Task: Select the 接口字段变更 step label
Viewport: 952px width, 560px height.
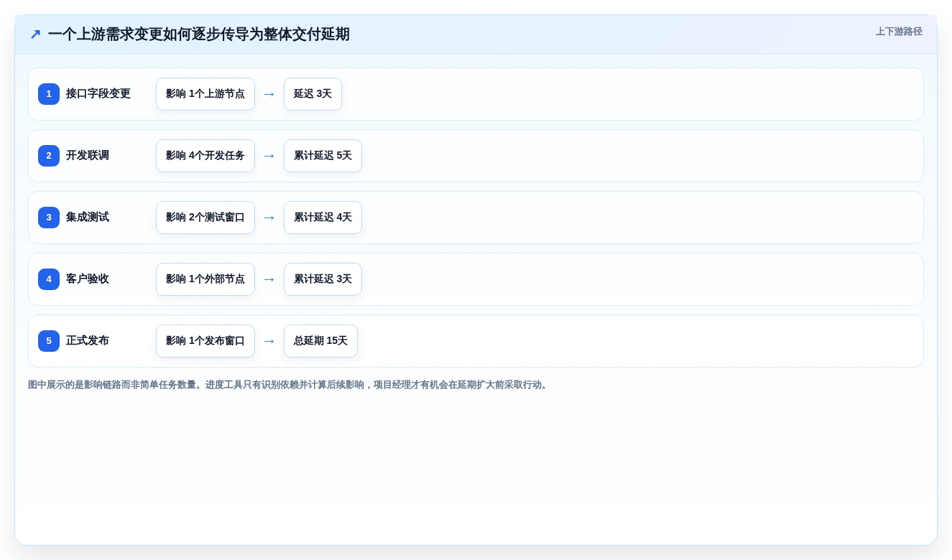Action: point(98,94)
